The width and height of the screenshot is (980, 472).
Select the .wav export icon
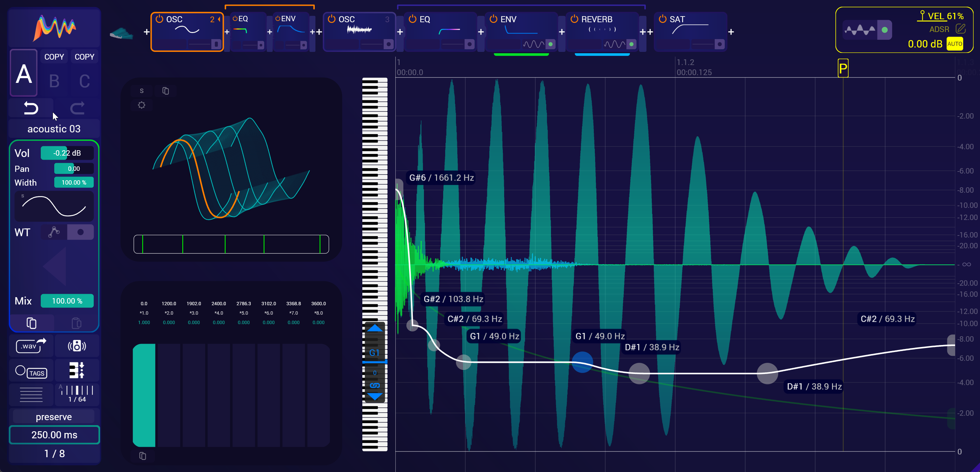pos(32,346)
